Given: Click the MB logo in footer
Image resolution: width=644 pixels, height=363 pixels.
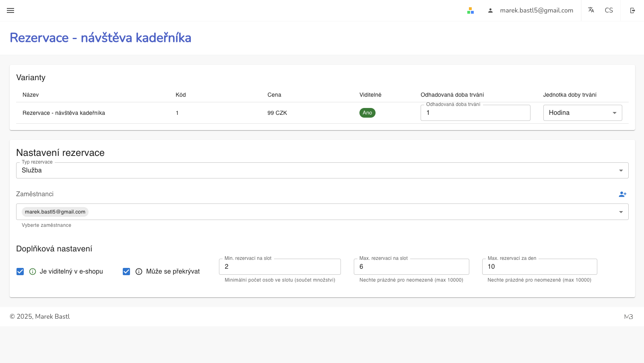Looking at the screenshot, I should pos(628,317).
